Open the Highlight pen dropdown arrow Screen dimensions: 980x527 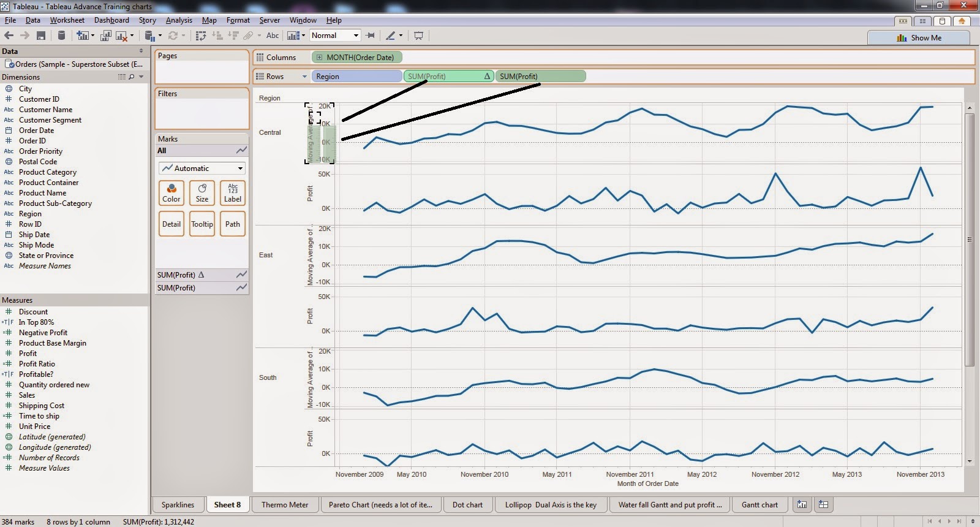click(x=401, y=36)
